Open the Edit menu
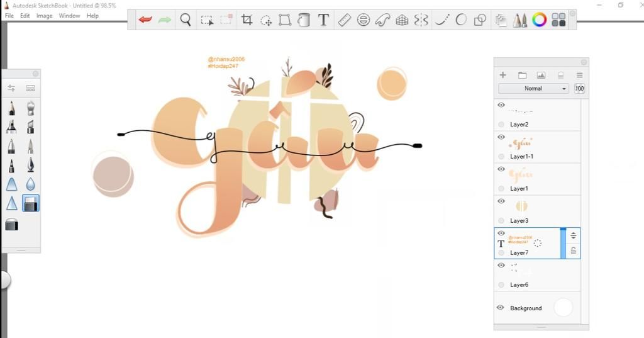 (25, 16)
